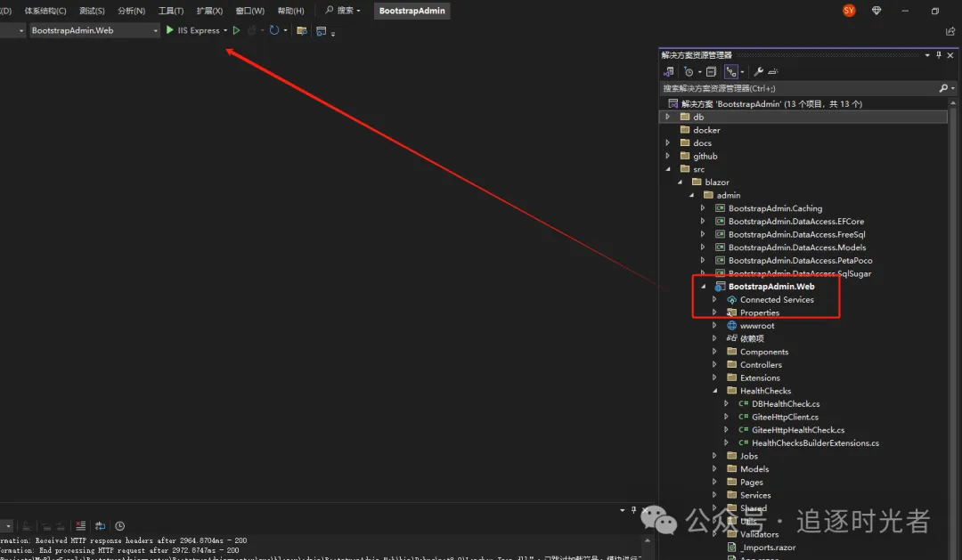The width and height of the screenshot is (962, 560).
Task: Select the Controllers folder
Action: (761, 365)
